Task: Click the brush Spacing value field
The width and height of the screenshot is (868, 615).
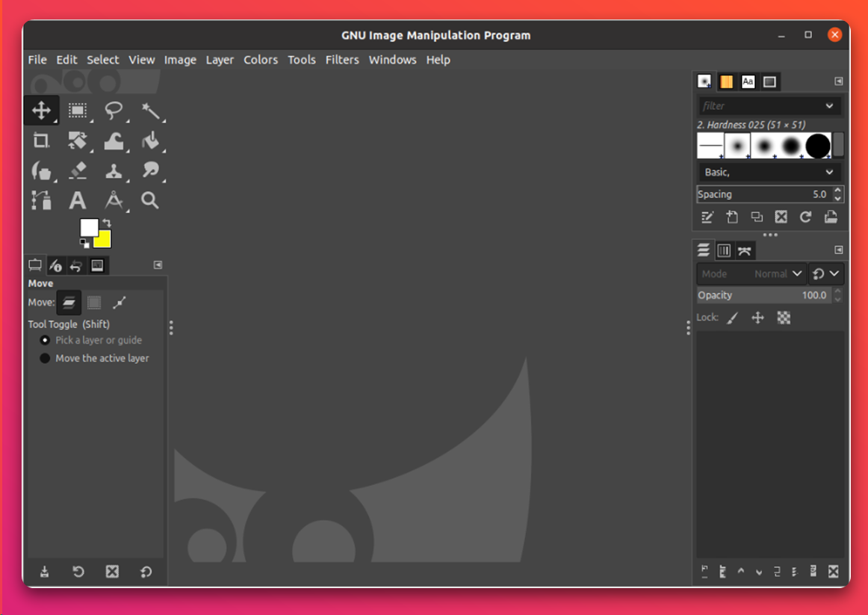Action: pyautogui.click(x=763, y=194)
